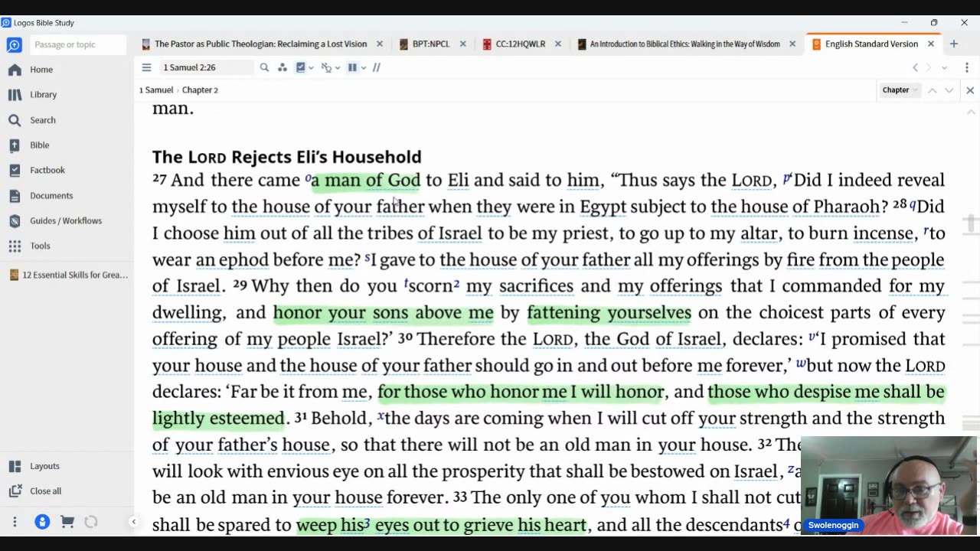Click the Passage or topic search field
Screen dimensions: 980x551
pos(77,44)
